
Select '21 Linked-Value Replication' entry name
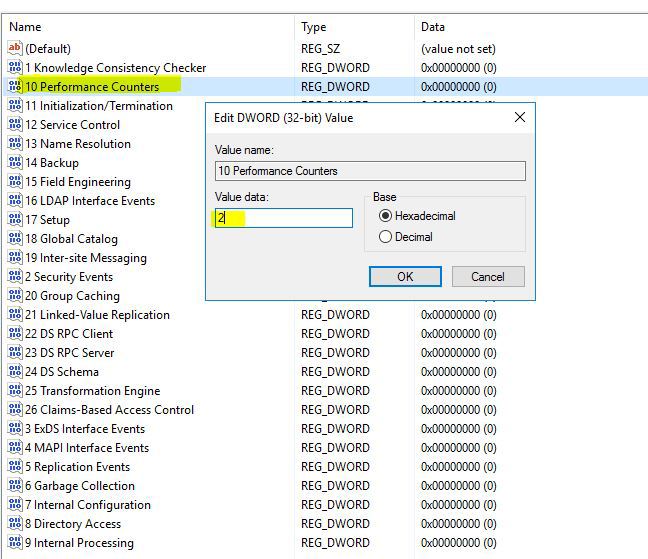(97, 315)
